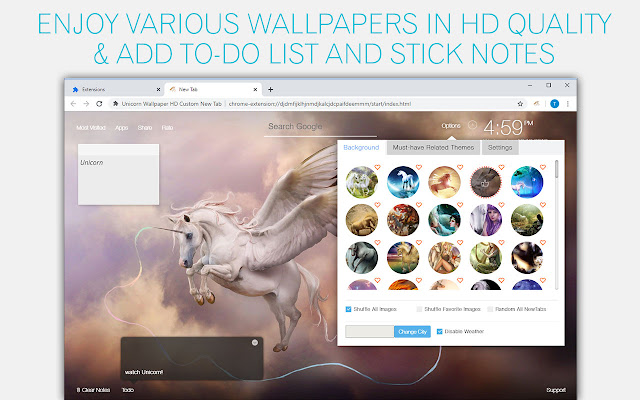Image resolution: width=640 pixels, height=400 pixels.
Task: Click the city name input field
Action: point(369,331)
